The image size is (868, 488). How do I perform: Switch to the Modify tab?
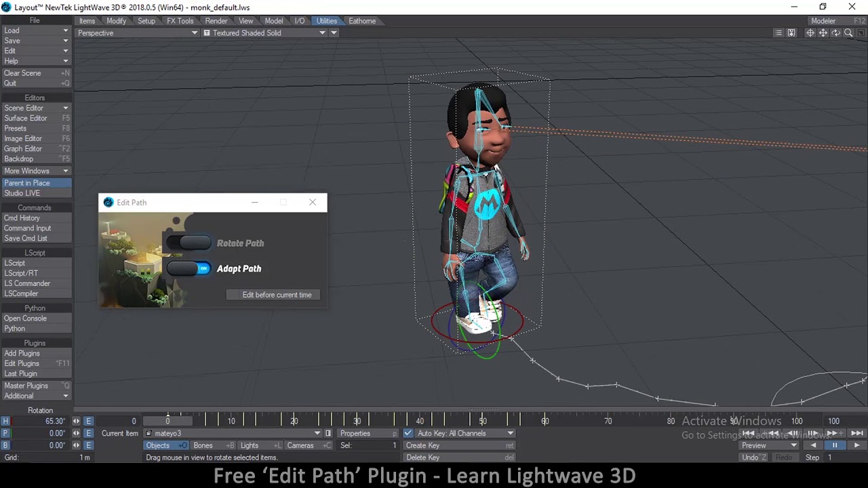[x=116, y=21]
